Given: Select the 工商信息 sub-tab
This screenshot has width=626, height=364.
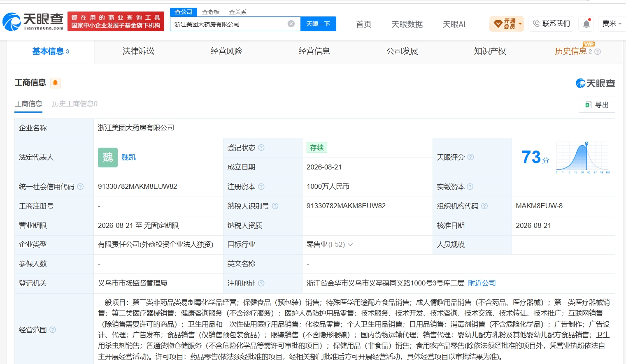Looking at the screenshot, I should [x=28, y=104].
